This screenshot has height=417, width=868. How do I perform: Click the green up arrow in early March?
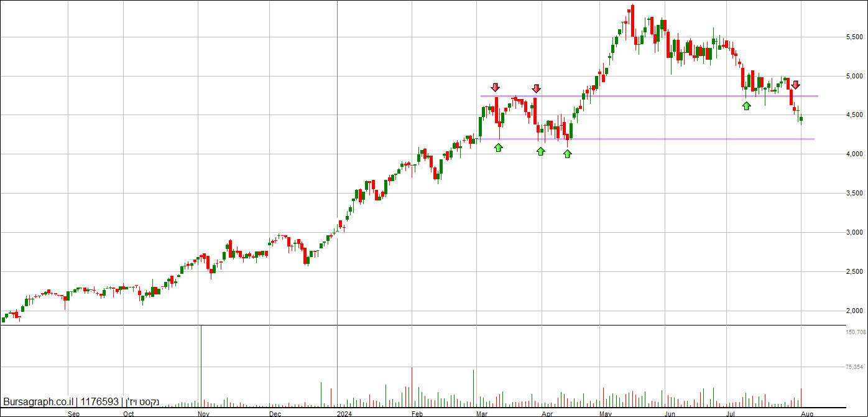pyautogui.click(x=498, y=147)
